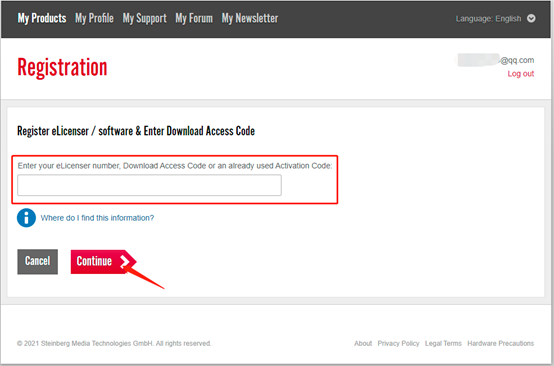Go to My Profile

94,18
